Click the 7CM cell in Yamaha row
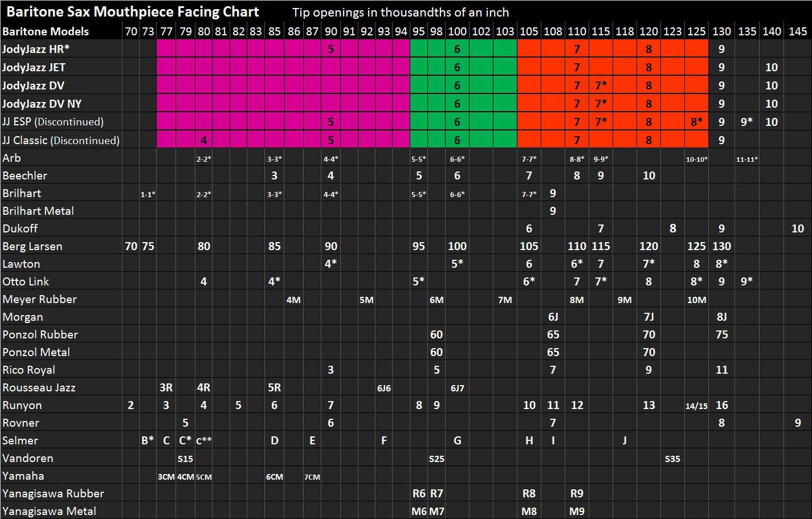This screenshot has width=812, height=519. tap(312, 477)
